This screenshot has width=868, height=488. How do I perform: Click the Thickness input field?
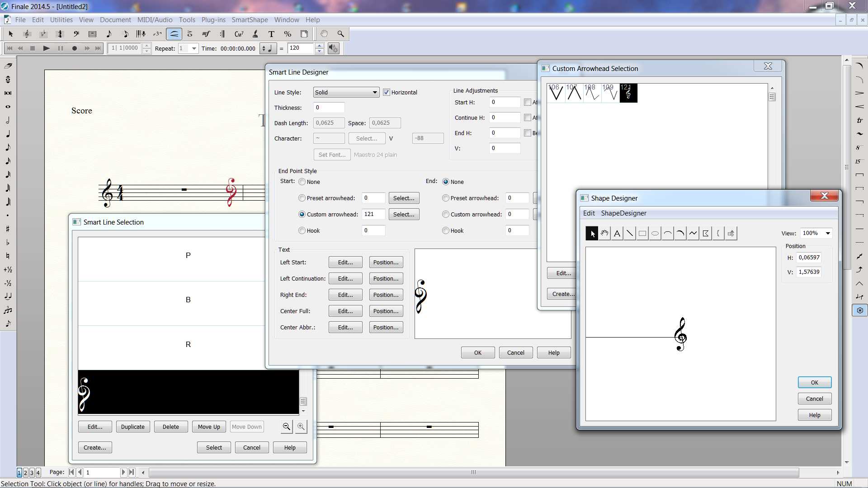click(329, 108)
